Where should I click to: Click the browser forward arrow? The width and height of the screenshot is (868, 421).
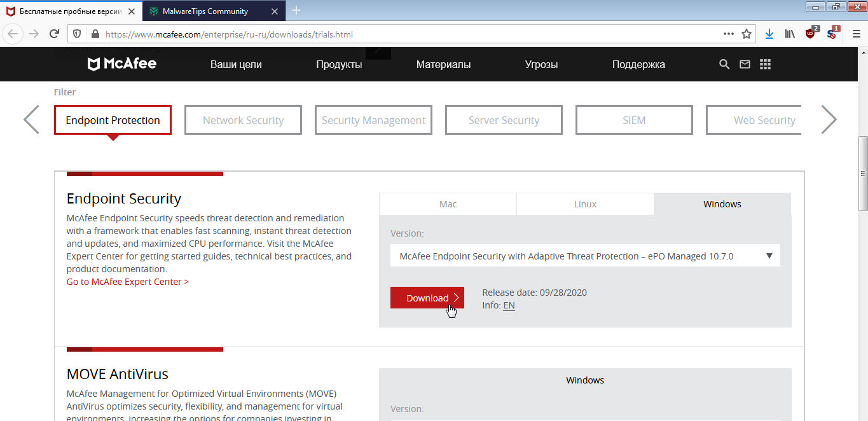(x=34, y=34)
